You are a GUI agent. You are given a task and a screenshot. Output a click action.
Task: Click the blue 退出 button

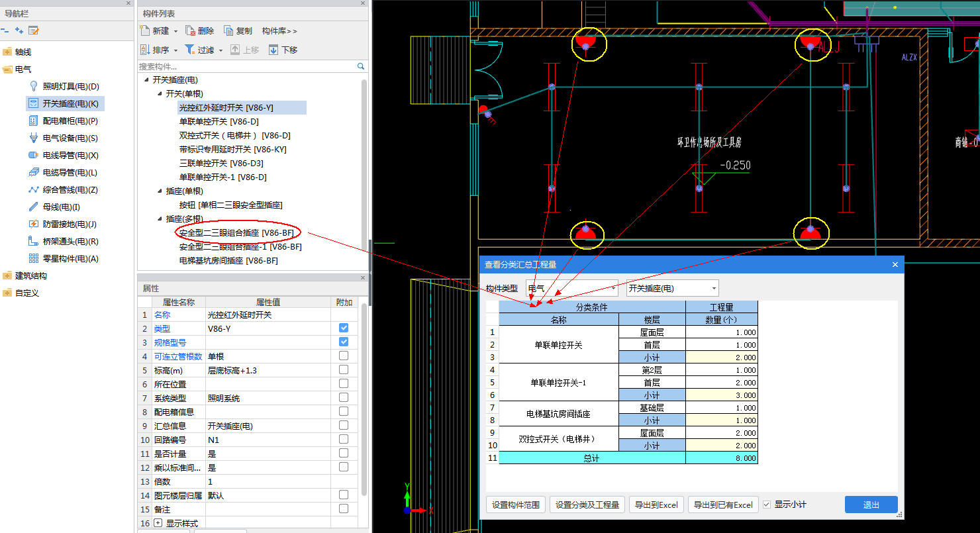click(871, 505)
